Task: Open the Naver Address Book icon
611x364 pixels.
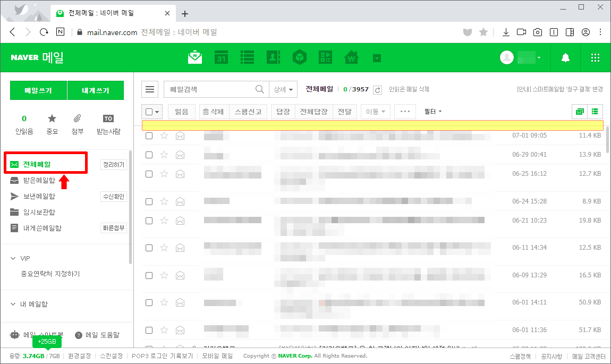Action: (273, 57)
